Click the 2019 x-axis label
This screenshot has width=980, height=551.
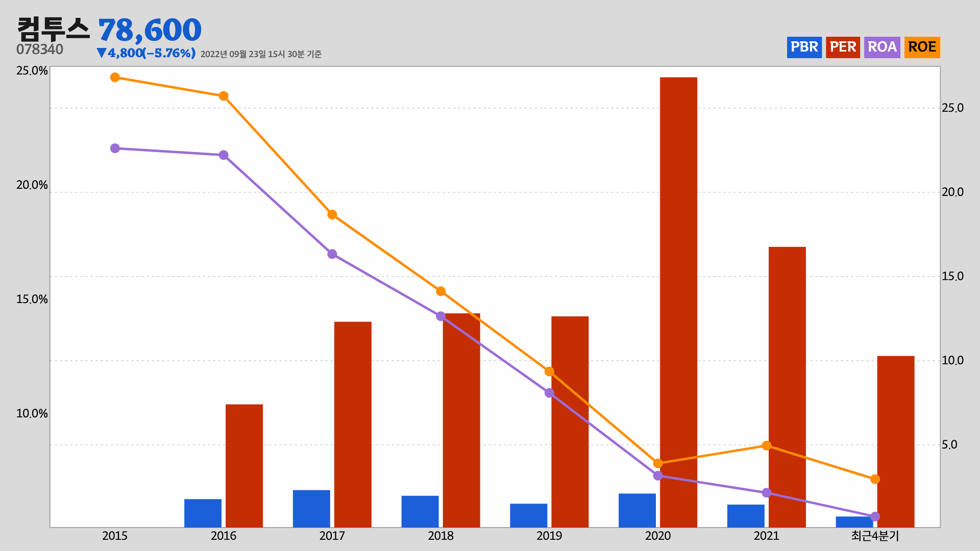[549, 536]
